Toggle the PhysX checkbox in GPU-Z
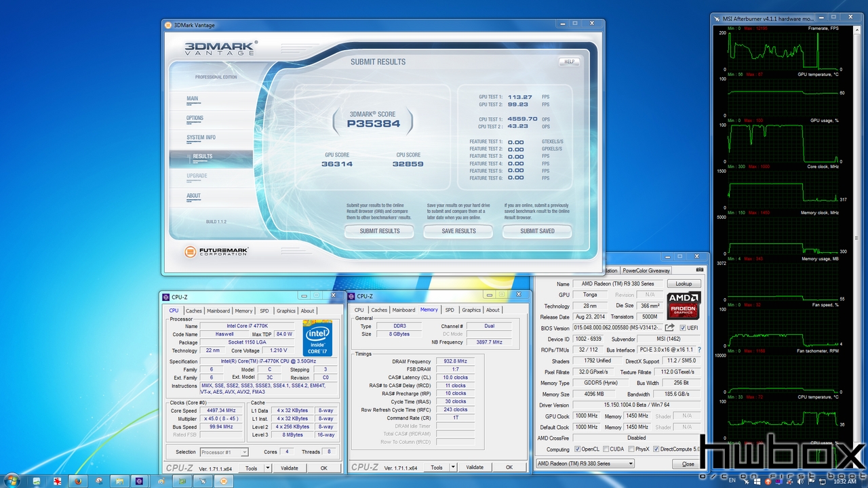The width and height of the screenshot is (868, 488). coord(631,449)
